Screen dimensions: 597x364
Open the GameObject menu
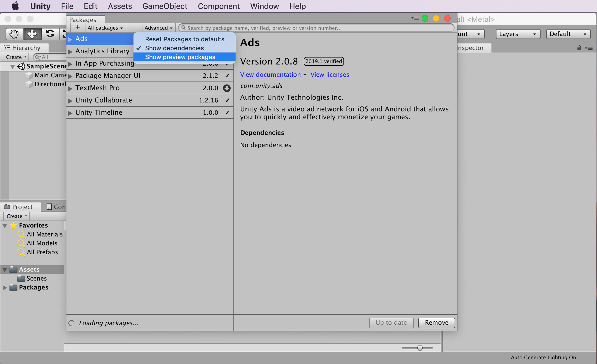[x=165, y=6]
